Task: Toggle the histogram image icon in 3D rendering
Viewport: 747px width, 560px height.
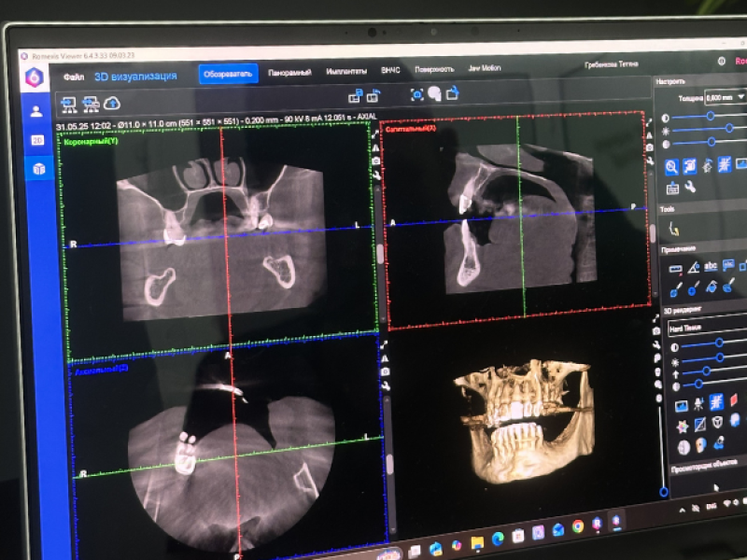Action: tap(682, 406)
